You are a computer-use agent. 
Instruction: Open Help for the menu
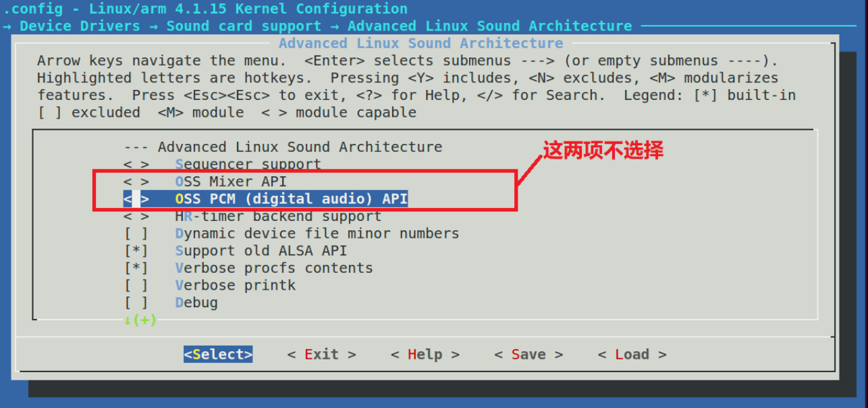coord(425,355)
